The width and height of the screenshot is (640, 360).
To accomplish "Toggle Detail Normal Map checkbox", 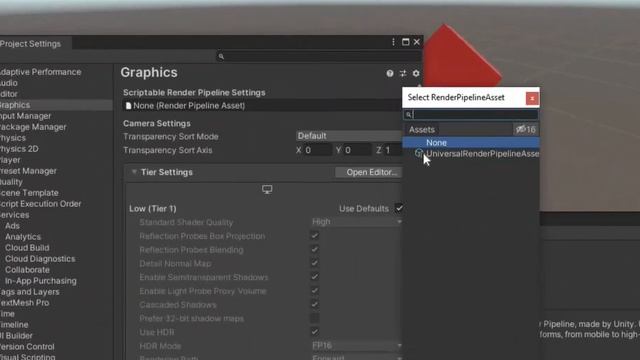I will pos(314,263).
